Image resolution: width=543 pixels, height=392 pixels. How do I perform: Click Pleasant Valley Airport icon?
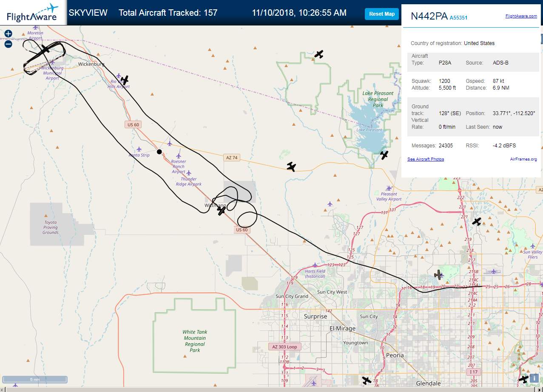(x=389, y=188)
